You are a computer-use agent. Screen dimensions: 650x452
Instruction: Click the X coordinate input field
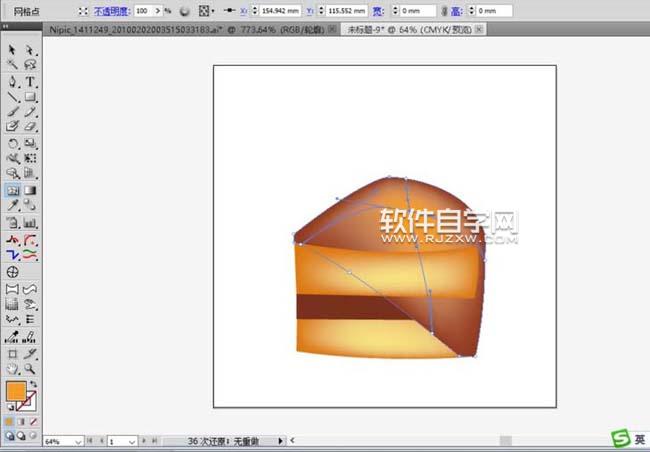click(279, 10)
